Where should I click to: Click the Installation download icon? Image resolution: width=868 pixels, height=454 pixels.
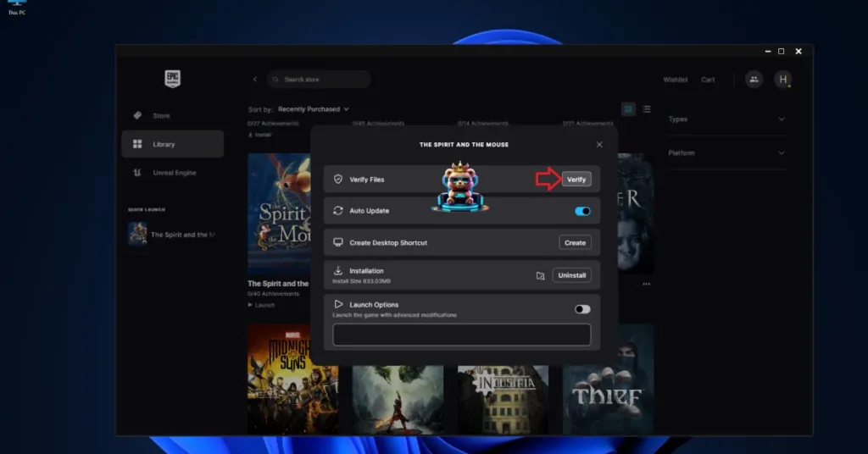[x=337, y=270]
